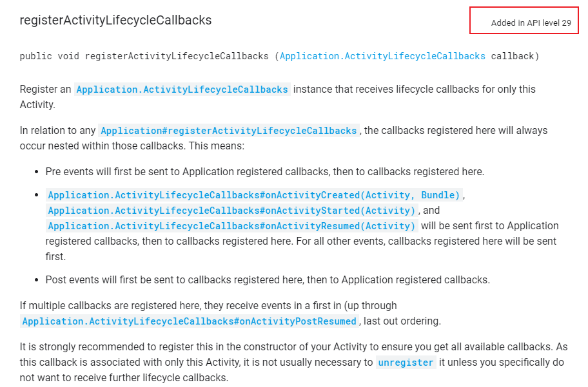Viewport: 588px width, 387px height.
Task: Follow the onActivityCreated(Activity, Bundle) link
Action: 254,195
